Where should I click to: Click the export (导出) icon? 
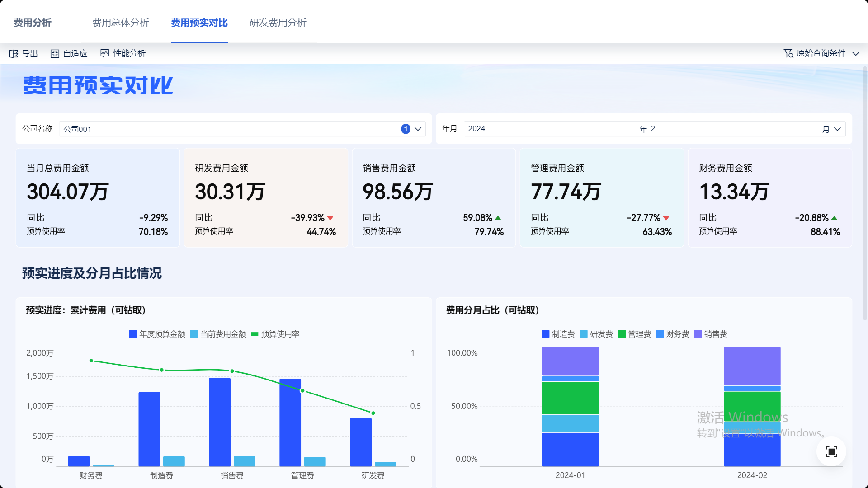14,54
